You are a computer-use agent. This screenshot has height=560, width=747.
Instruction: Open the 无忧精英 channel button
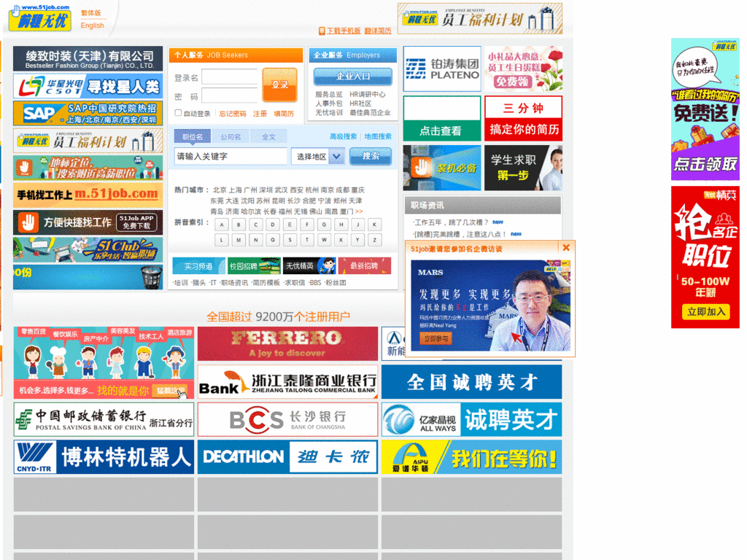309,266
